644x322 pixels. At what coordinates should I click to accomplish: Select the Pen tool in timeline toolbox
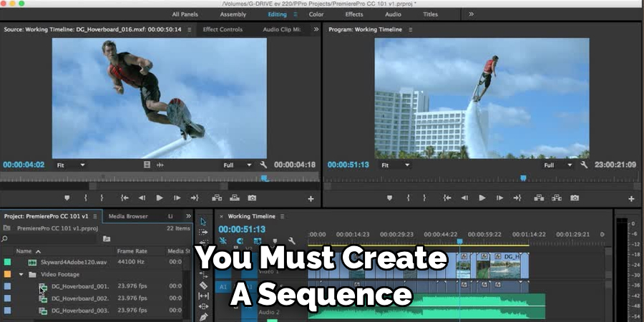click(203, 317)
